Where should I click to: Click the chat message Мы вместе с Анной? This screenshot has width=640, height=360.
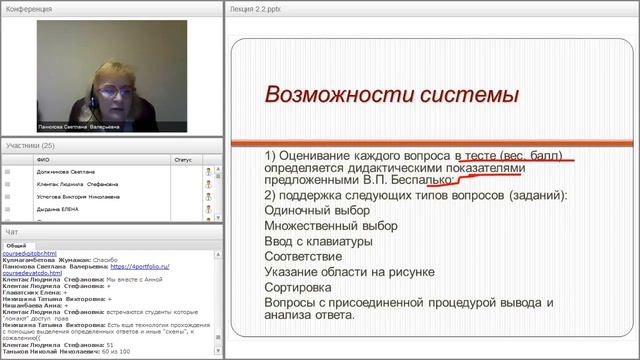[x=134, y=280]
